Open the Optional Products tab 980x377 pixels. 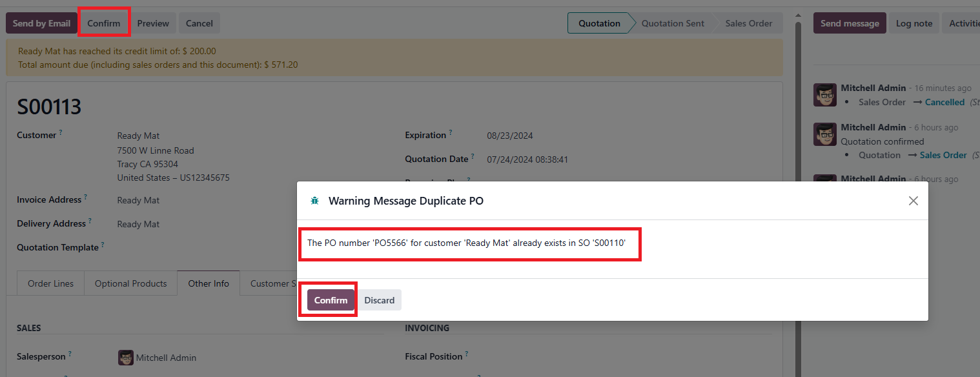[130, 283]
